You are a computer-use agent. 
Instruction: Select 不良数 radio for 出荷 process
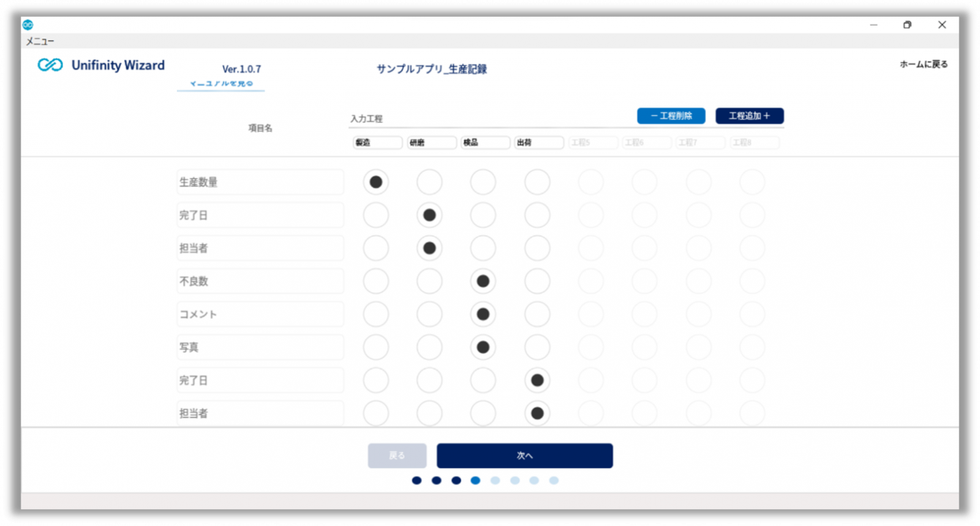pos(537,281)
